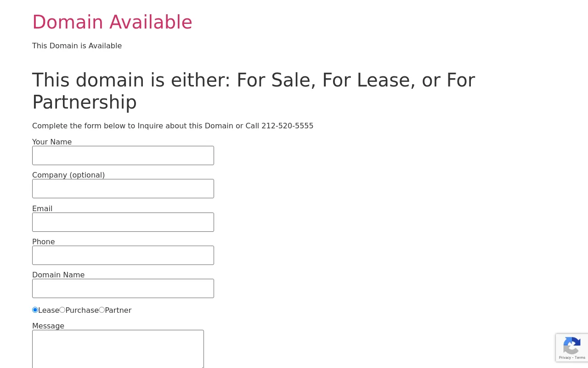Click the "Your Name" label text

click(x=52, y=142)
